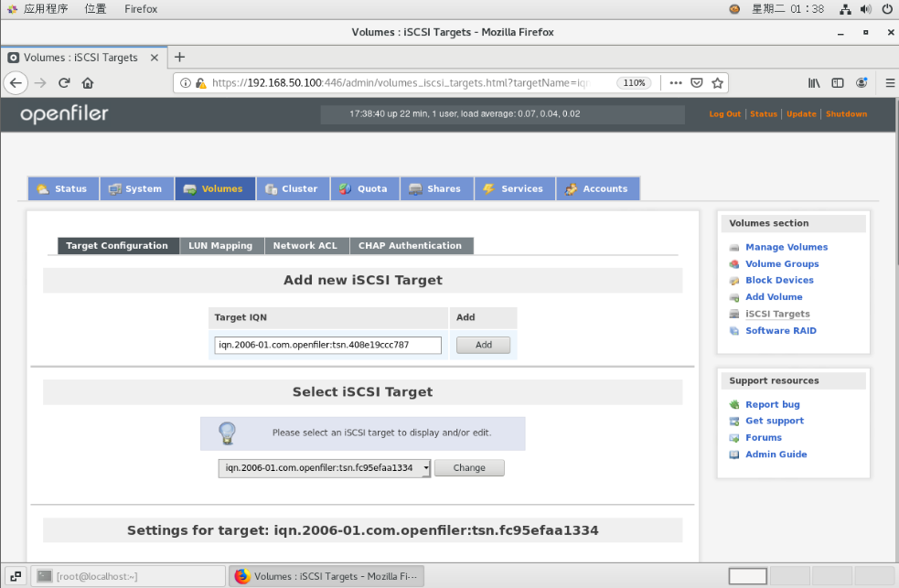Open the Services main tab
The height and width of the screenshot is (588, 899).
point(514,188)
